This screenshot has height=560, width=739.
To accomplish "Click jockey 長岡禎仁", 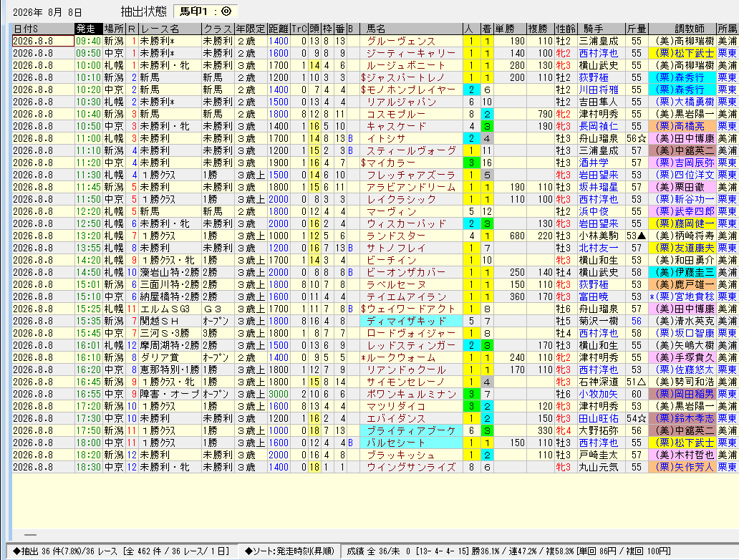I will click(x=598, y=126).
